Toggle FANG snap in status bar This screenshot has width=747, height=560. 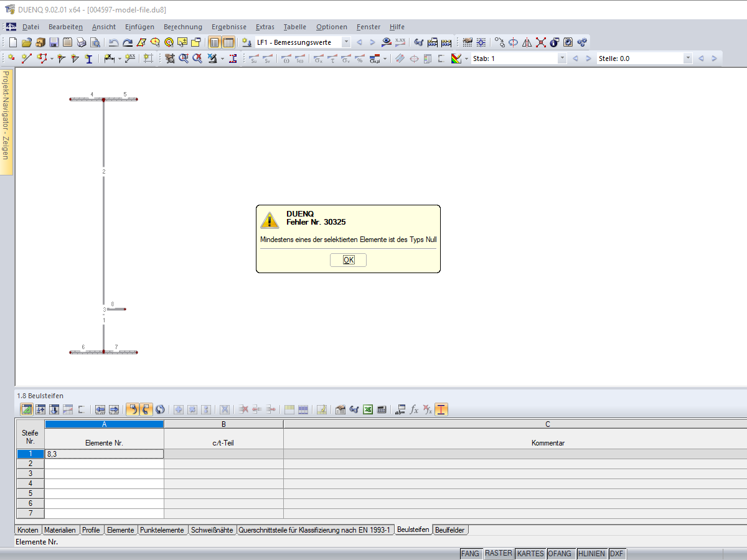click(x=471, y=553)
